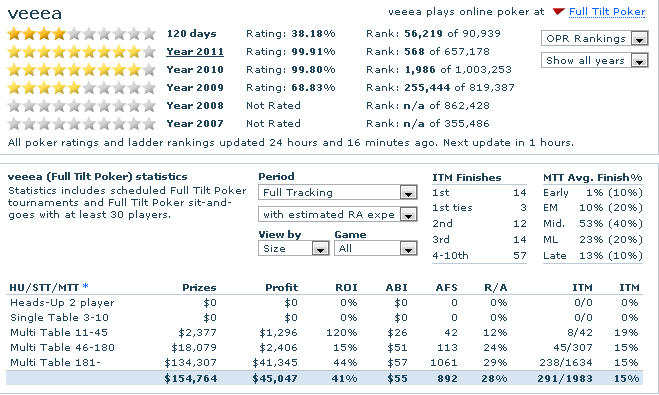659x395 pixels.
Task: Open the estimated RA expenses dropdown
Action: pos(337,215)
